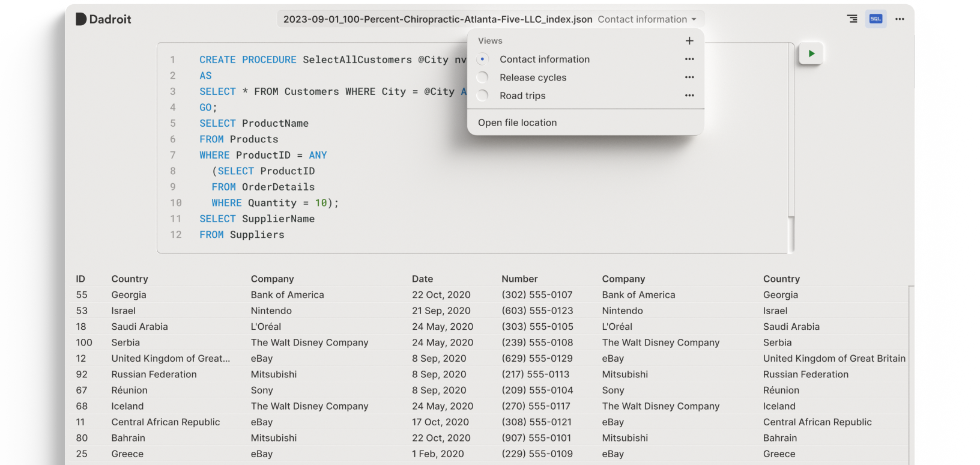This screenshot has width=980, height=465.
Task: Click phone number (603) 555-0123
Action: [x=537, y=311]
